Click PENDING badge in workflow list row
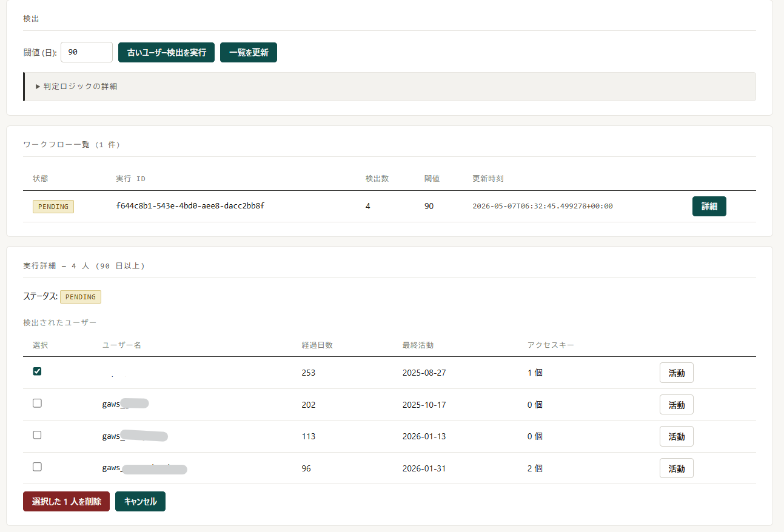This screenshot has height=532, width=784. (x=53, y=206)
